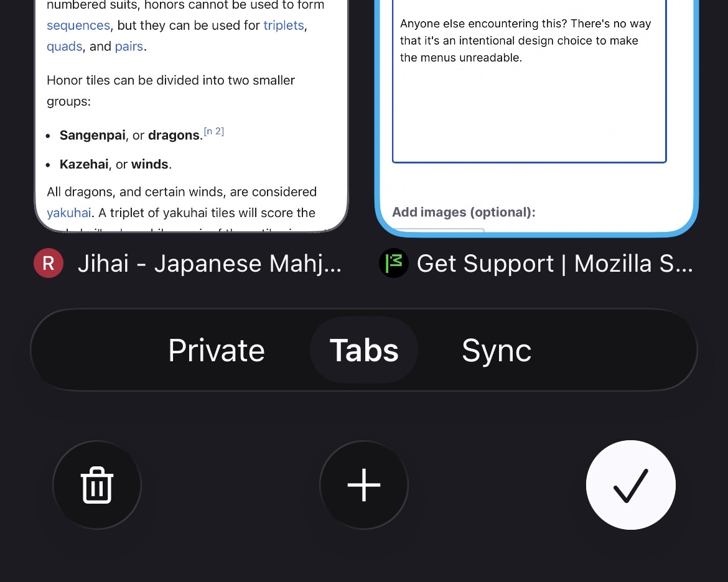Select the Jihai tab preview thumbnail
Viewport: 728px width, 582px height.
pyautogui.click(x=191, y=116)
